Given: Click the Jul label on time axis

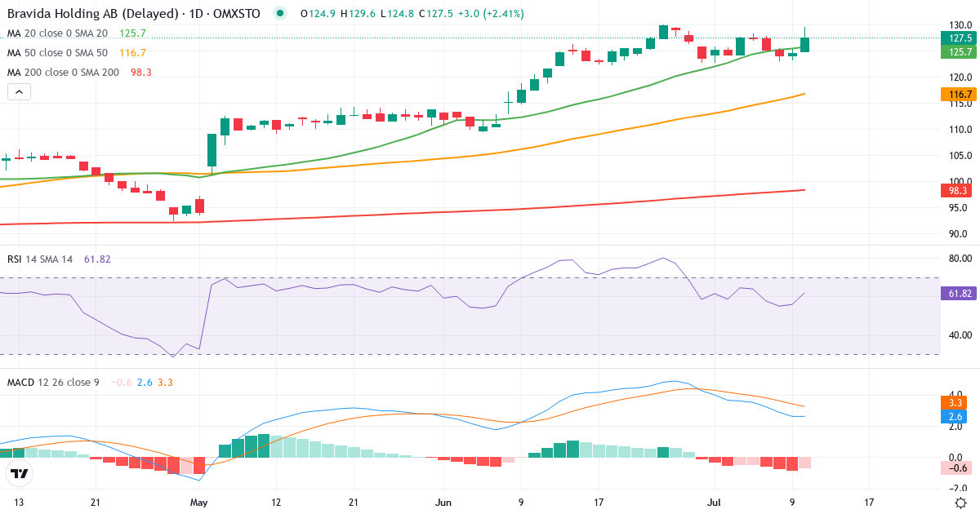Looking at the screenshot, I should [714, 503].
